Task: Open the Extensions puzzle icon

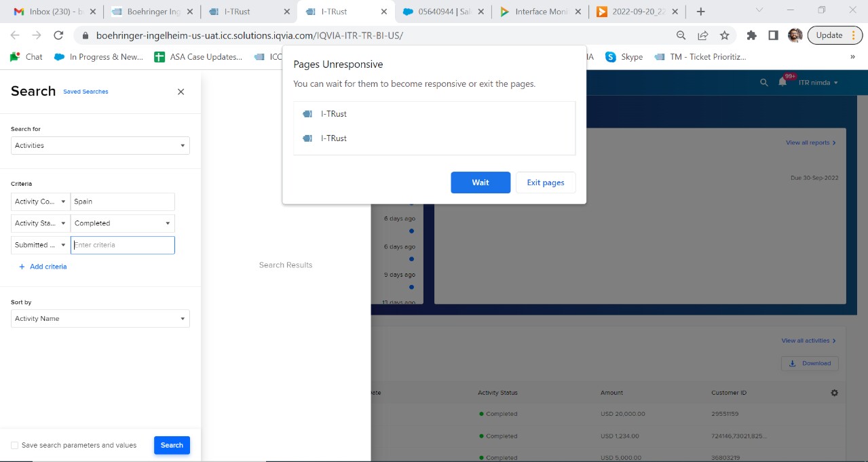Action: (751, 35)
